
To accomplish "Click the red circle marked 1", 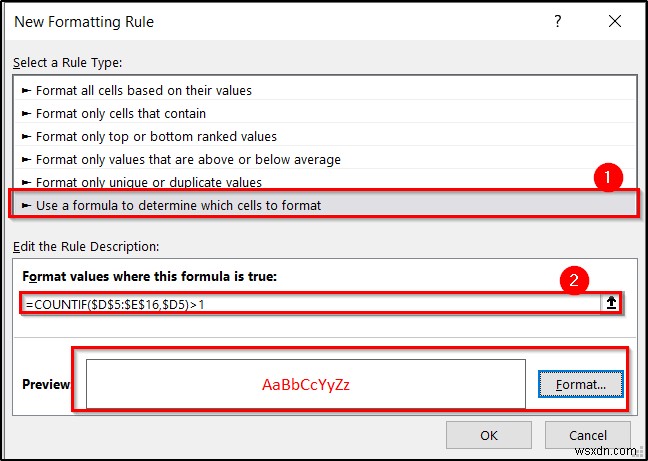I will pos(606,178).
